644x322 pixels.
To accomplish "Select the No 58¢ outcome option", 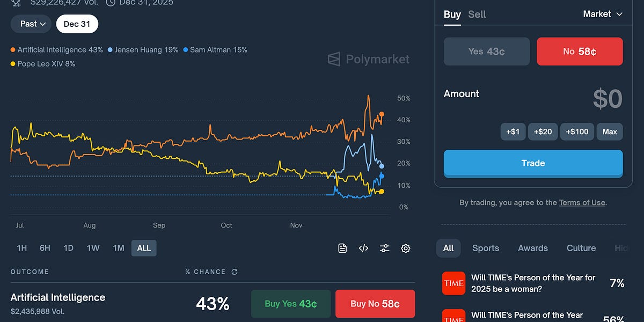I will click(580, 51).
